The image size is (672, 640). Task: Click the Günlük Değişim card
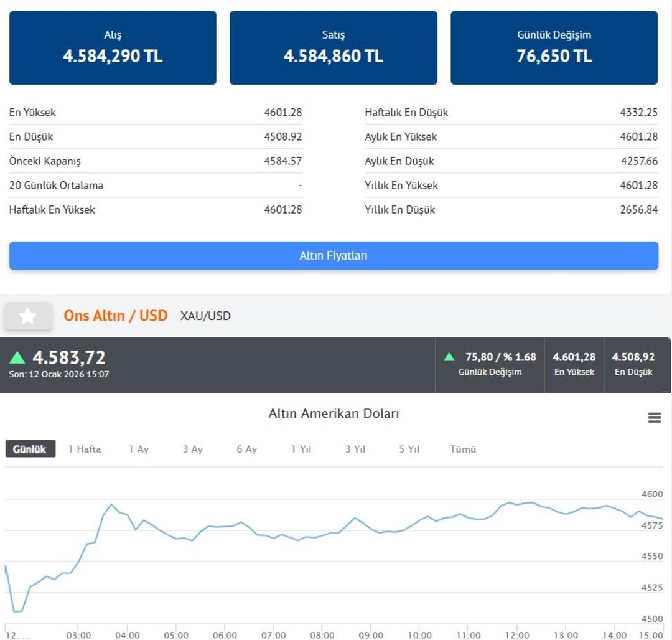point(554,48)
